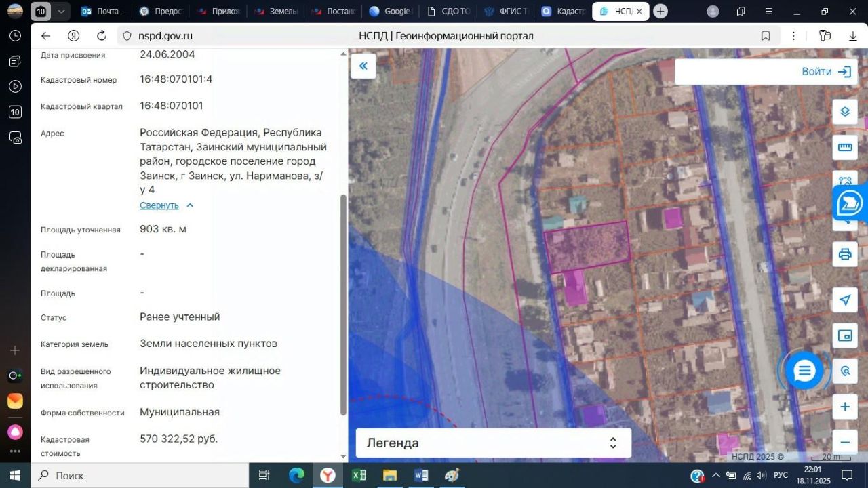This screenshot has height=488, width=868.
Task: Switch keyboard language РУС indicator
Action: (x=781, y=475)
